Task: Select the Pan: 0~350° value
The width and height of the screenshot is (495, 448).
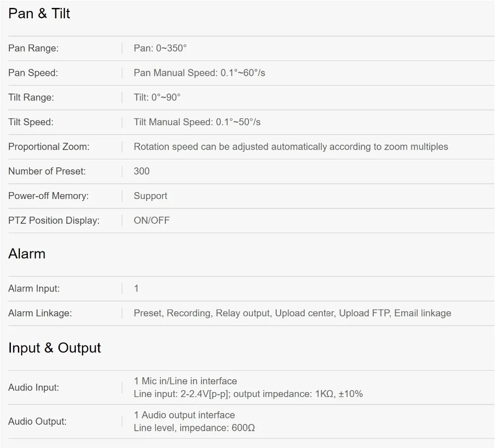Action: point(160,49)
